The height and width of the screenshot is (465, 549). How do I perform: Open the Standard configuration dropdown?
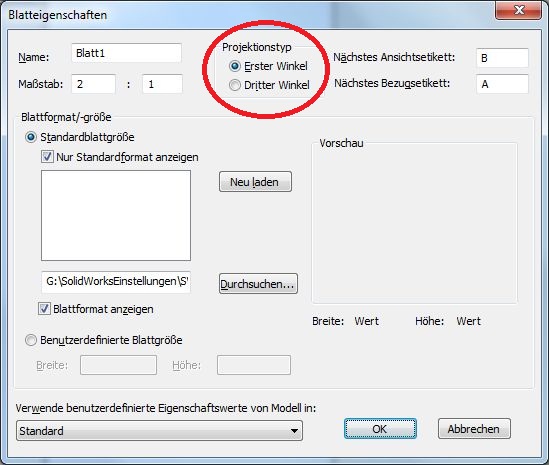click(x=159, y=431)
